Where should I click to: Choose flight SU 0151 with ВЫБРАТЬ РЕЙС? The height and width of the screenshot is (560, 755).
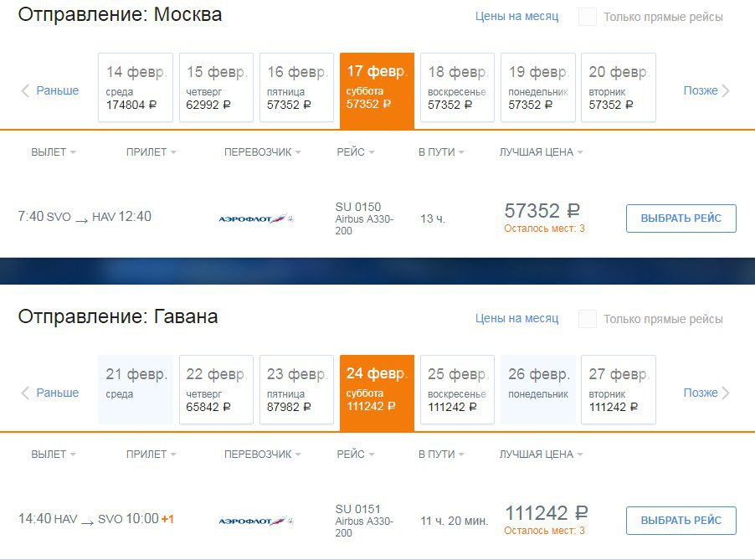pos(681,520)
